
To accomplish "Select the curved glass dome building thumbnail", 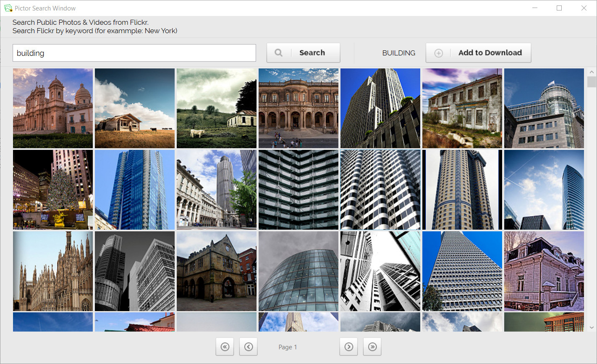I will [x=298, y=271].
